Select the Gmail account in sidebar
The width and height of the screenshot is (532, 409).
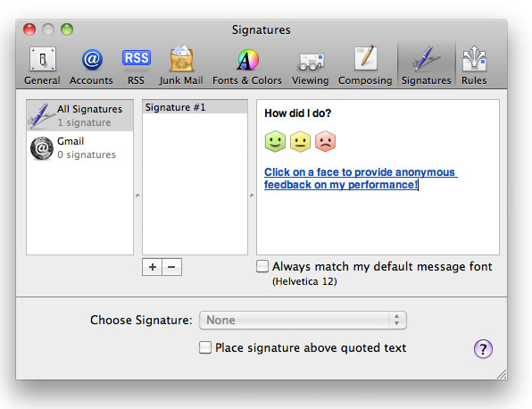pos(79,148)
